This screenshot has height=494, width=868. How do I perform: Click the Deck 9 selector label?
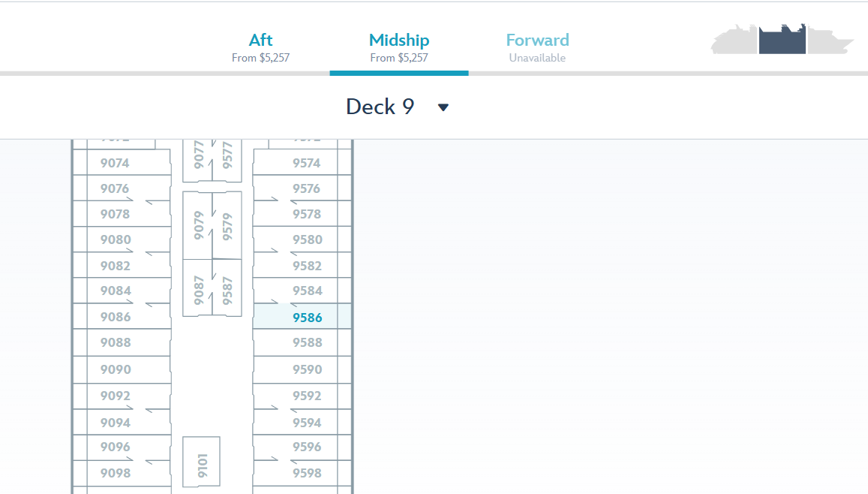pyautogui.click(x=380, y=107)
